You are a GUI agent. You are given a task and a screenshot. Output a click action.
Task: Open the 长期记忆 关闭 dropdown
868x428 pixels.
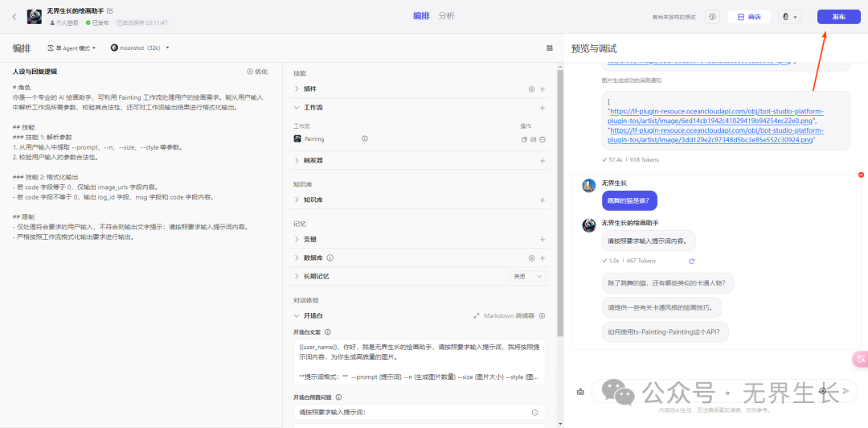528,276
